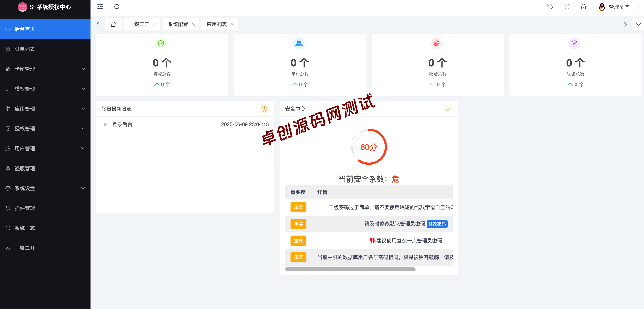Open 系统日志 in sidebar

45,228
